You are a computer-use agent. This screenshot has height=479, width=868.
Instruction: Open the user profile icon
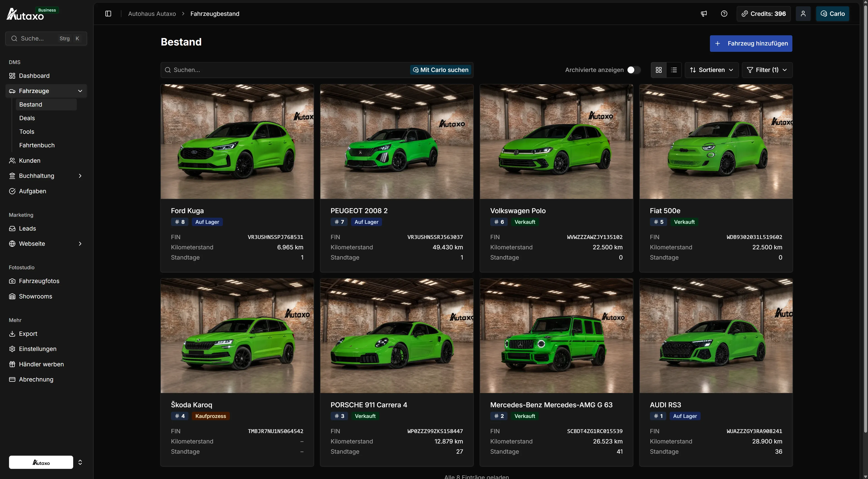[x=803, y=14]
